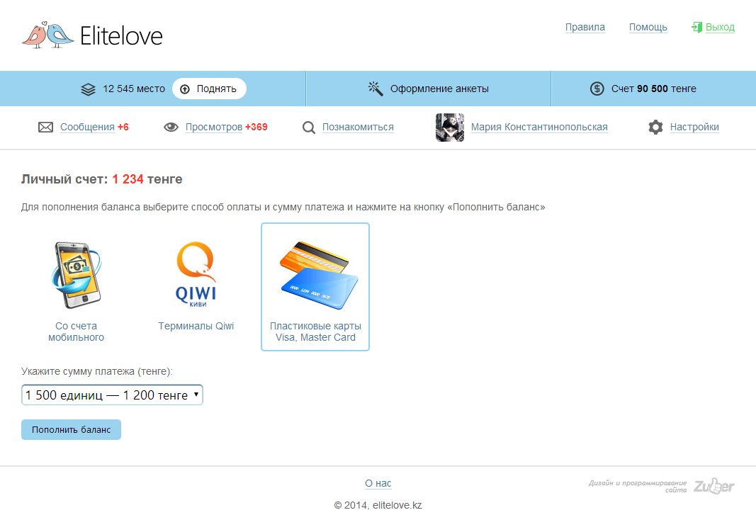
Task: Open the «Познакомиться» menu item
Action: (358, 128)
